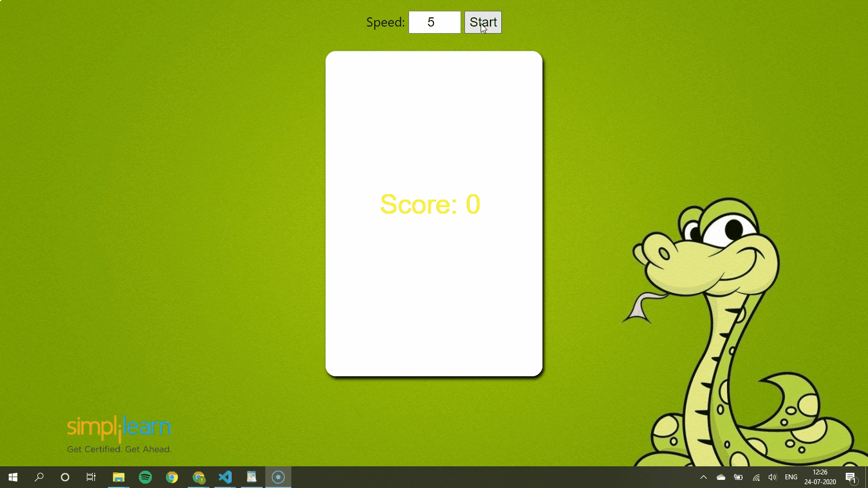Open the Start menu

point(12,477)
